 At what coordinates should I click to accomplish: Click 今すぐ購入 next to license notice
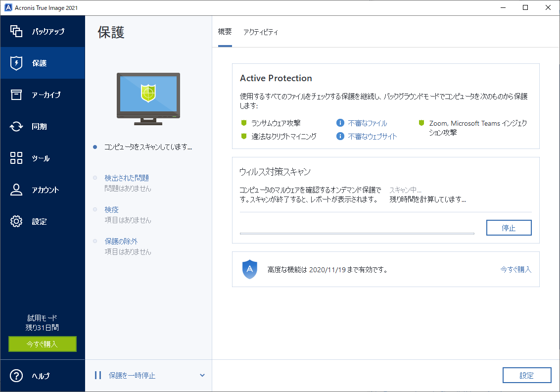coord(514,269)
